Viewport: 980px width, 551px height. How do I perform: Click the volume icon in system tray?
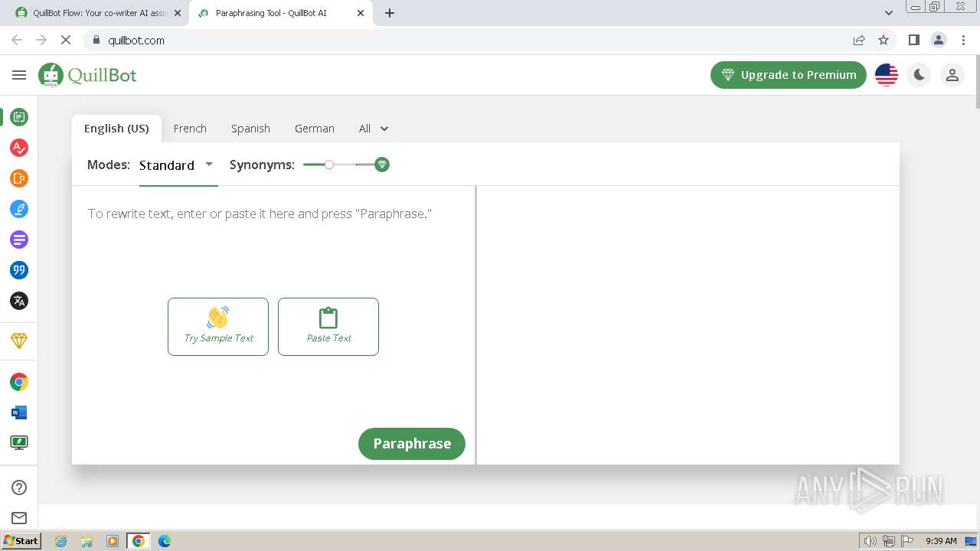pos(870,541)
